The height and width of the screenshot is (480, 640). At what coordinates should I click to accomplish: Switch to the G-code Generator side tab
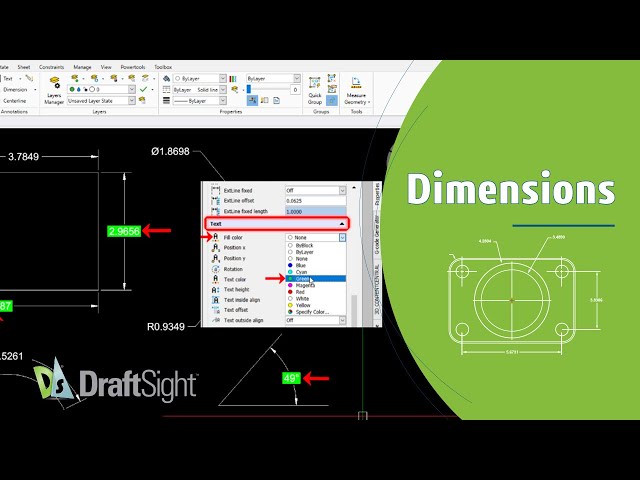pyautogui.click(x=377, y=235)
